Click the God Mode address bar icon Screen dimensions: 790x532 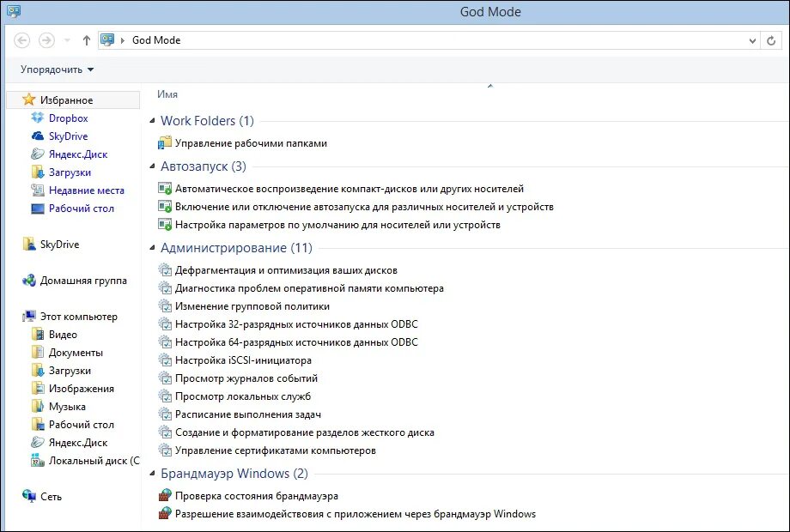pos(107,39)
